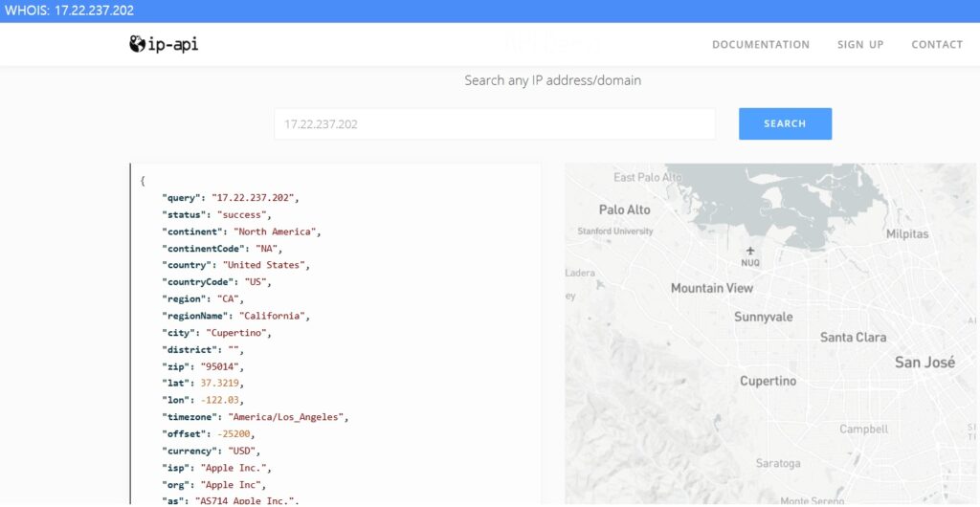
Task: Click the Stanford University map label
Action: [615, 231]
